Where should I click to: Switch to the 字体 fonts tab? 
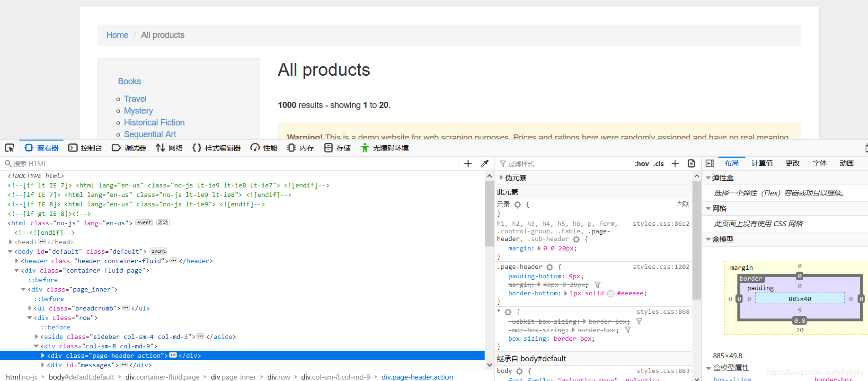click(820, 163)
